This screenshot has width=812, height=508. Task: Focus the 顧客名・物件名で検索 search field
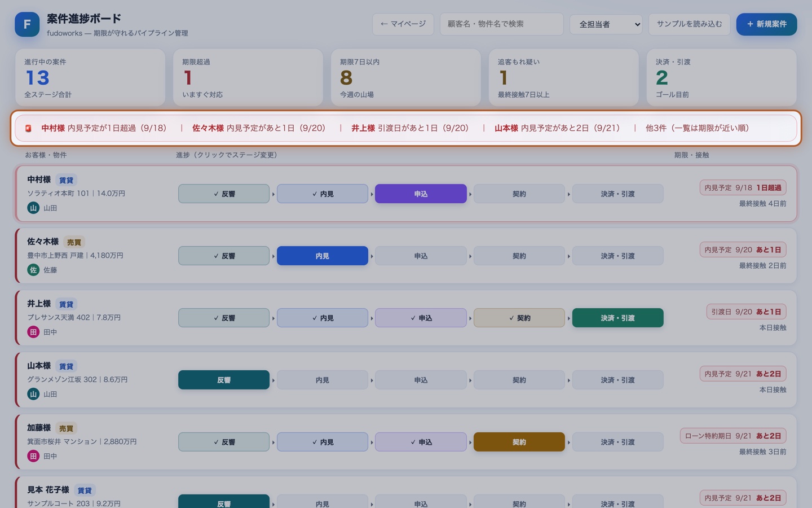(501, 24)
